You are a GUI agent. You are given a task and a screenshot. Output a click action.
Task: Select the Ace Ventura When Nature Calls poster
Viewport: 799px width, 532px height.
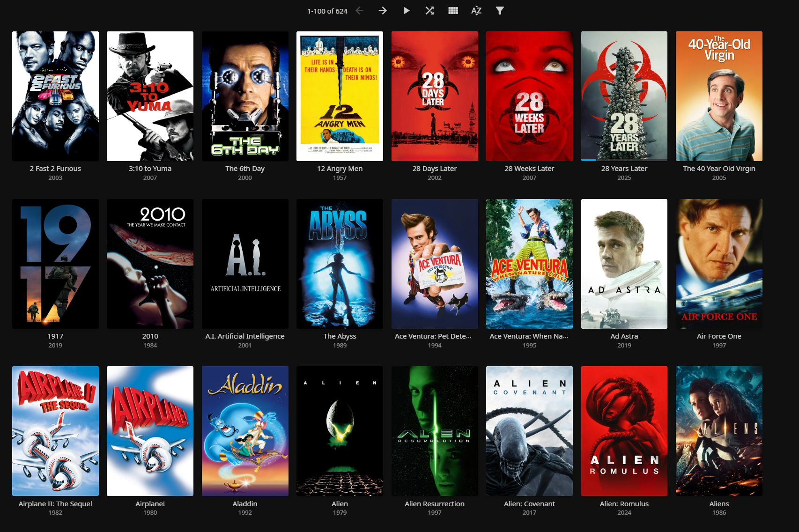tap(529, 264)
